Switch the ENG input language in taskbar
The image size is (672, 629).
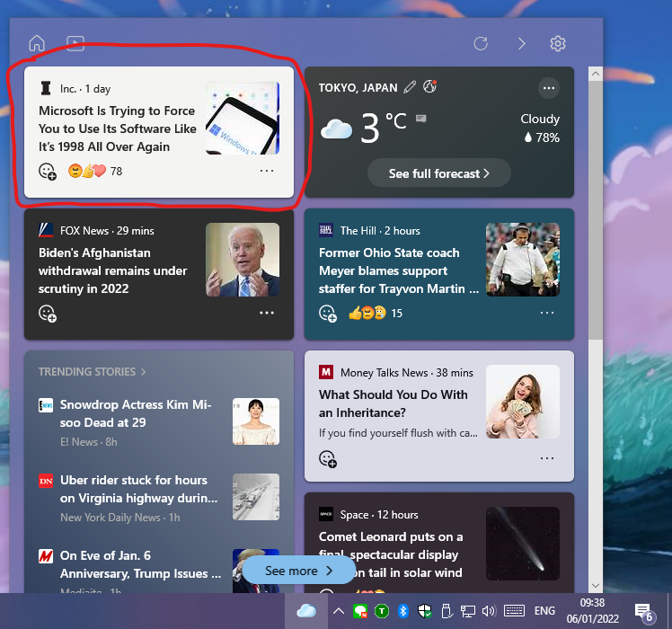click(544, 612)
